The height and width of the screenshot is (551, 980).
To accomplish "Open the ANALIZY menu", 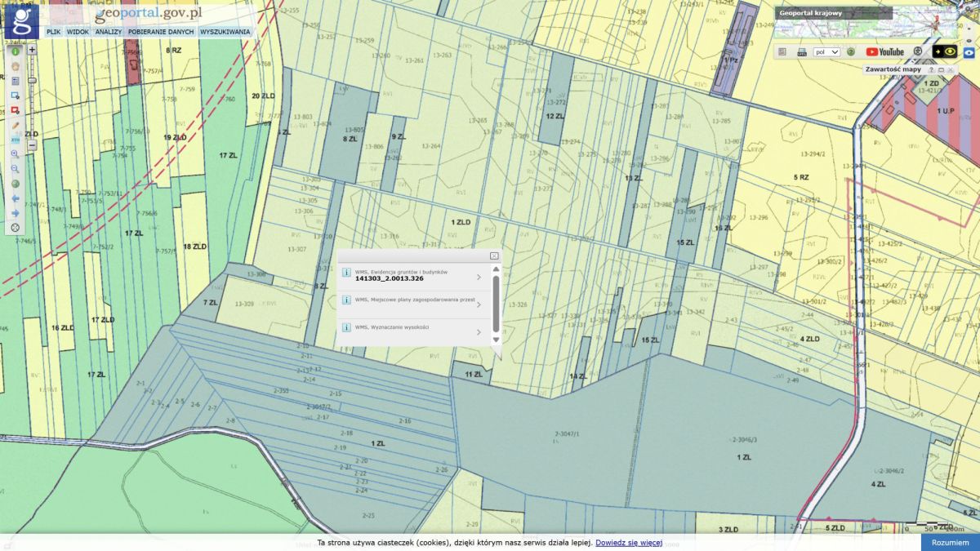I will coord(108,32).
